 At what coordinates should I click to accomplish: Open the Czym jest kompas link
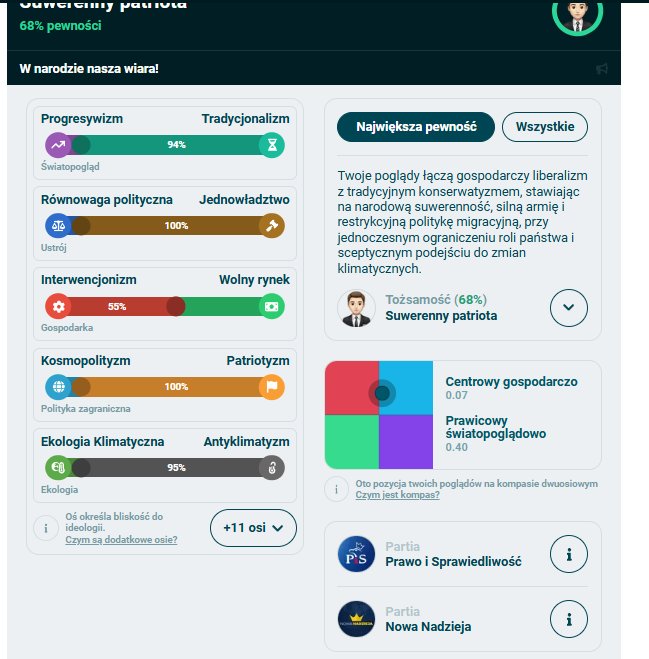(397, 495)
